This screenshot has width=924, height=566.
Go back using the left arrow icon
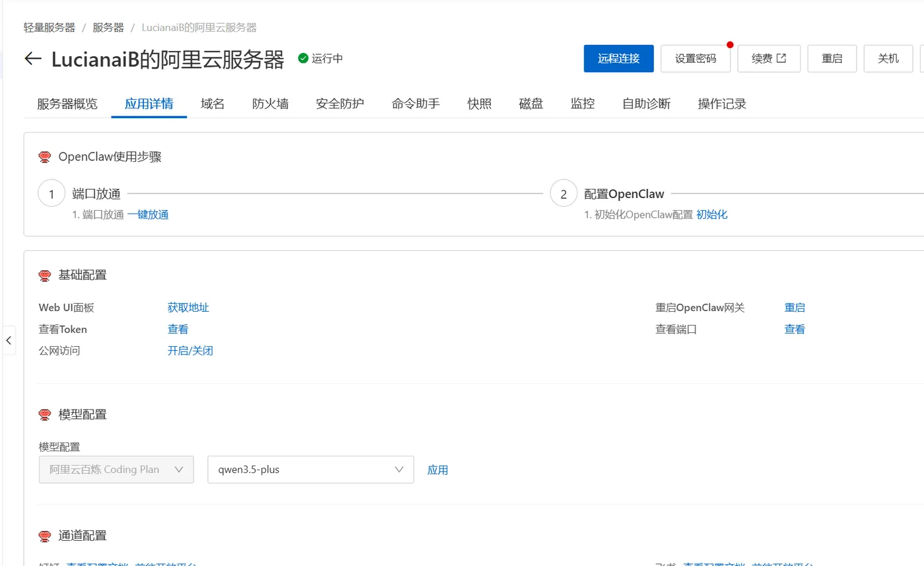[x=33, y=59]
